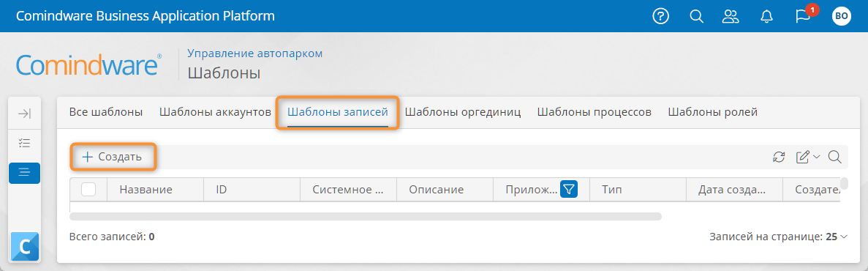This screenshot has width=868, height=271.
Task: Click Comindware Business Application Platform title
Action: (x=145, y=16)
